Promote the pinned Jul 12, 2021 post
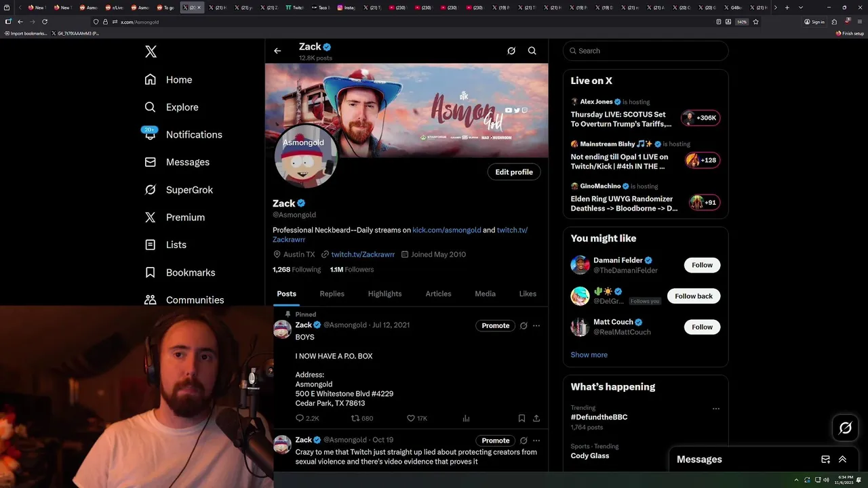The image size is (868, 488). (x=496, y=326)
